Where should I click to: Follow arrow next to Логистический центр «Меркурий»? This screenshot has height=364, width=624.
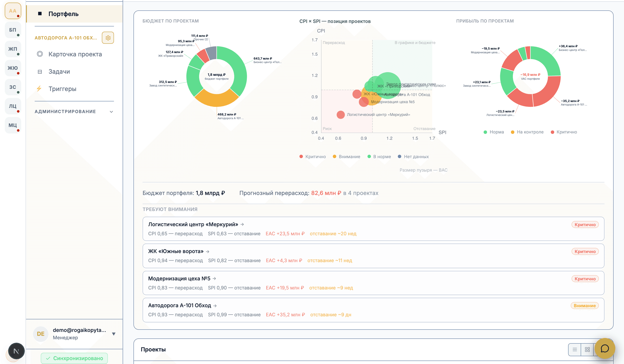tap(242, 224)
